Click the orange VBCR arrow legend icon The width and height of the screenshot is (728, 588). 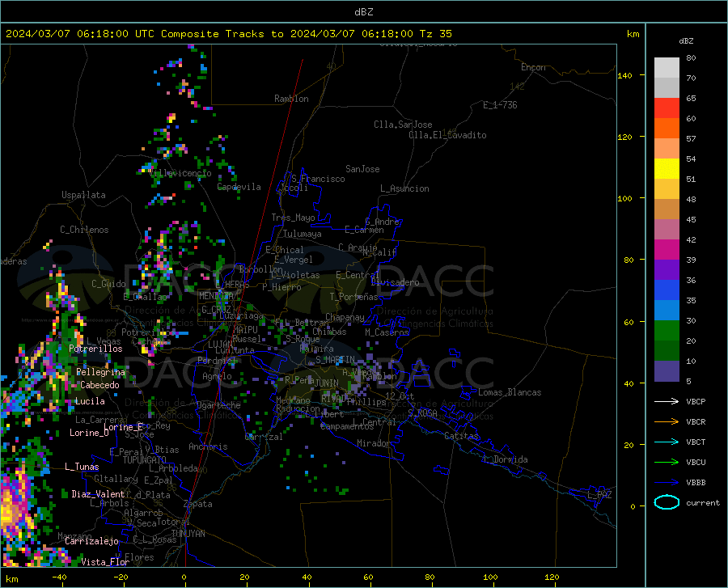[x=667, y=422]
